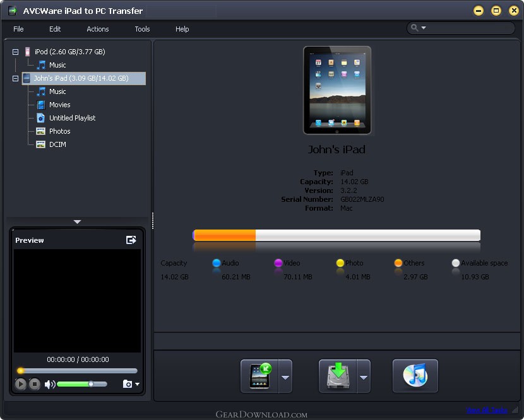Screen dimensions: 524x420
Task: Pop out the Preview window
Action: pyautogui.click(x=131, y=240)
